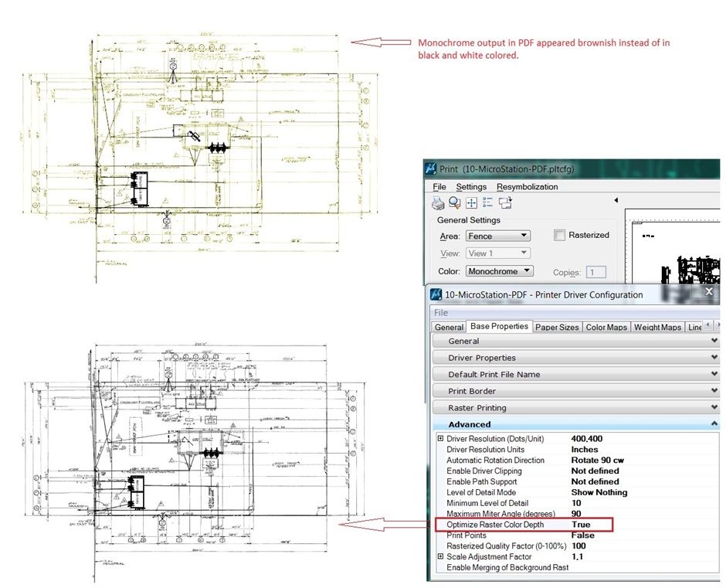The width and height of the screenshot is (726, 588).
Task: Expand the Scale Adjustment Factor plus box
Action: tap(440, 556)
